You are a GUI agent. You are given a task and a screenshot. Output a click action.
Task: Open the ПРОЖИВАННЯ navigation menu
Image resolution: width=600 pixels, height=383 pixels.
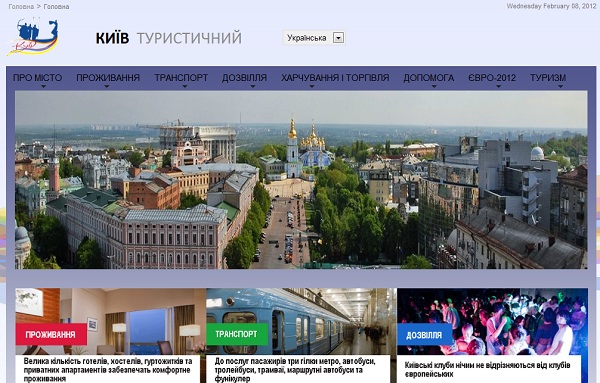(x=108, y=78)
